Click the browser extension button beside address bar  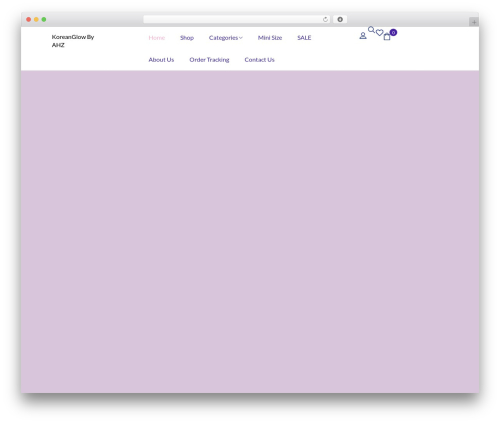coord(340,19)
